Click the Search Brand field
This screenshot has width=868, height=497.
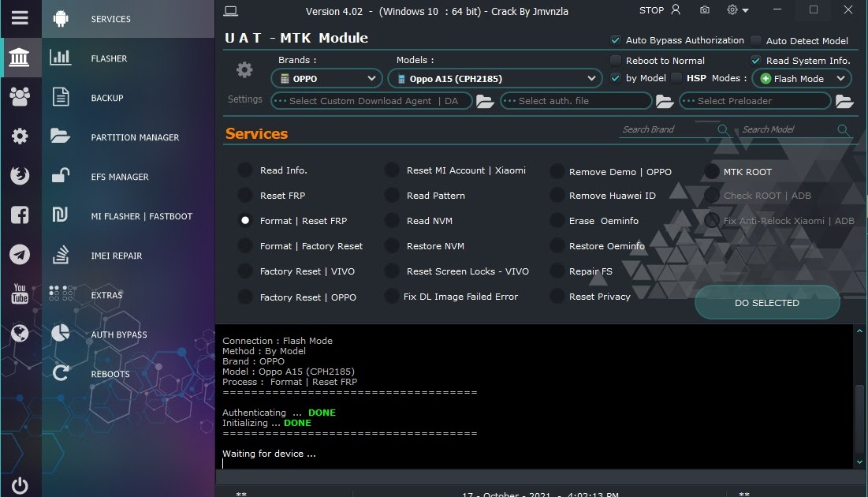click(x=667, y=129)
